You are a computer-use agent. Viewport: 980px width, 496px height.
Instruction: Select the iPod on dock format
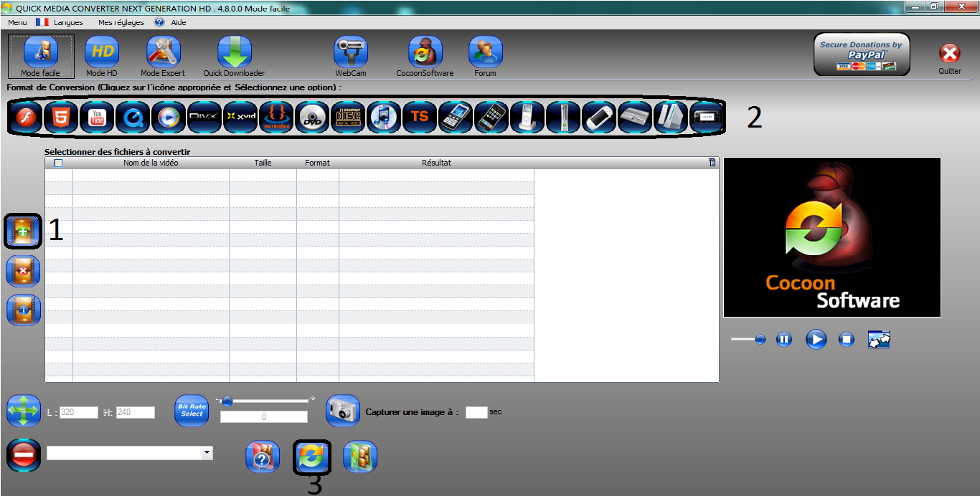pos(527,116)
